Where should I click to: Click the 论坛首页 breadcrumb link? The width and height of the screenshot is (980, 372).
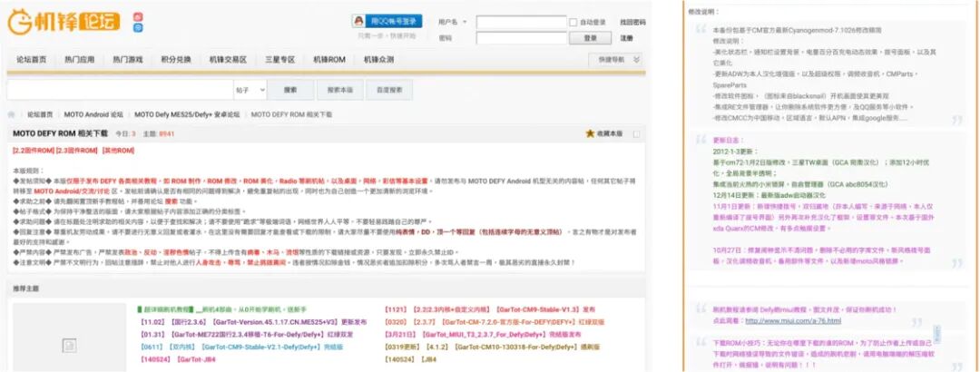pyautogui.click(x=40, y=115)
